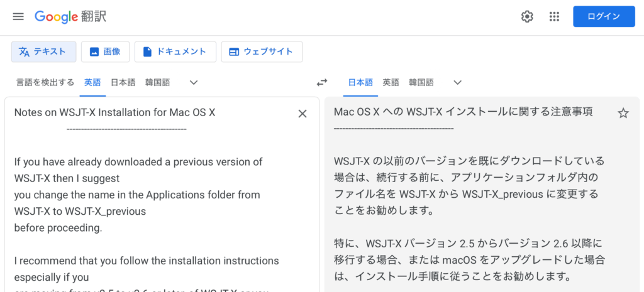This screenshot has height=292, width=644.
Task: Swap source and target languages
Action: coord(322,82)
